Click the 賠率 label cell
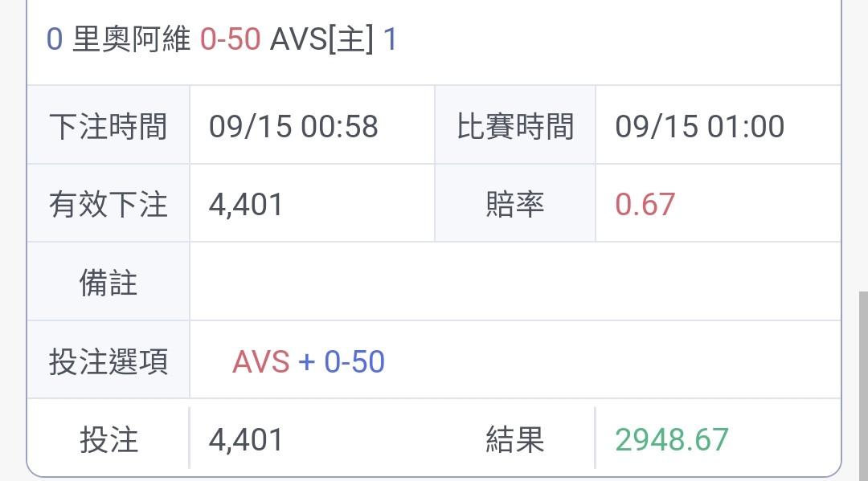The image size is (868, 481). (515, 203)
